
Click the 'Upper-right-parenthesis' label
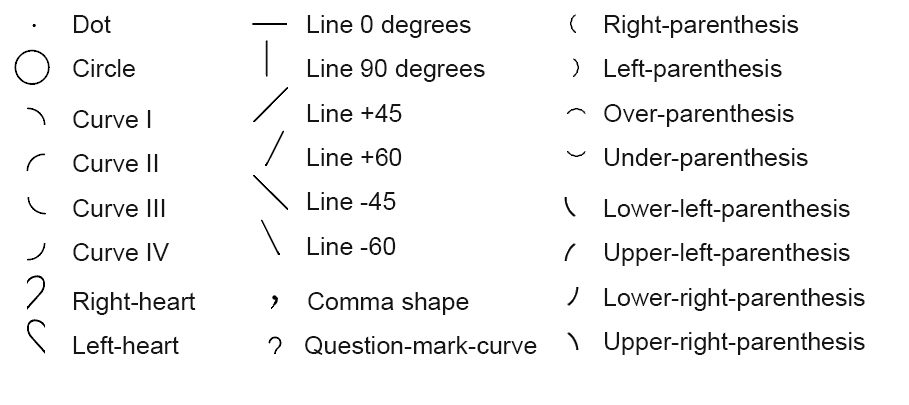click(734, 341)
